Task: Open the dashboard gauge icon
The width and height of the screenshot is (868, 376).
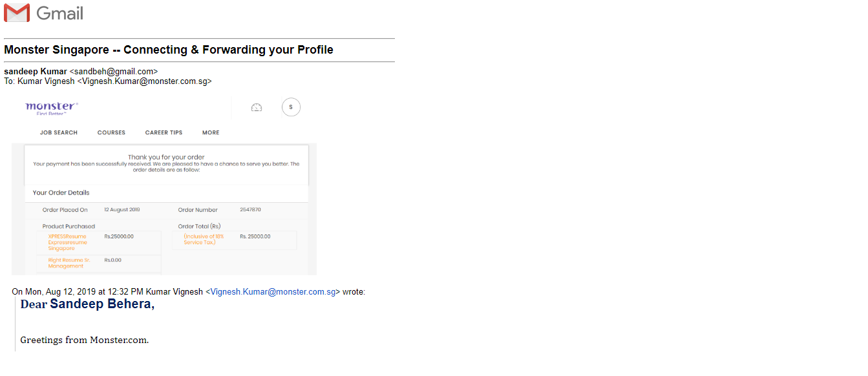Action: [x=257, y=107]
